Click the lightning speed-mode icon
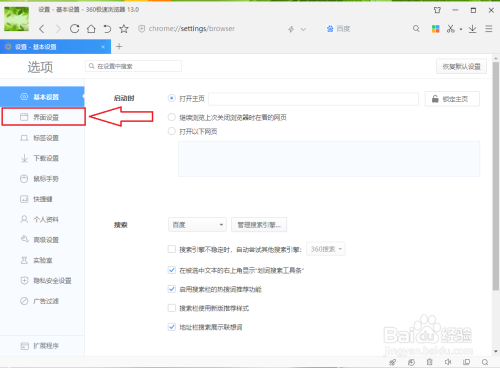The width and height of the screenshot is (500, 368). [291, 29]
